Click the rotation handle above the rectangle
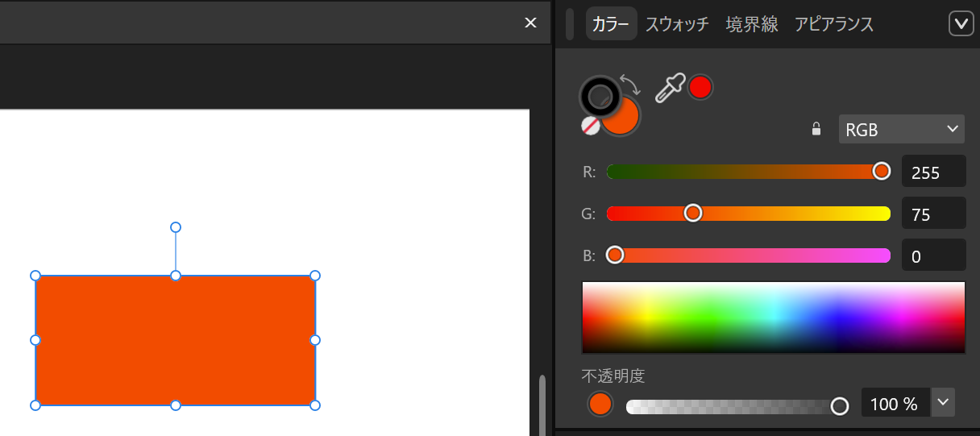This screenshot has width=980, height=436. click(176, 227)
